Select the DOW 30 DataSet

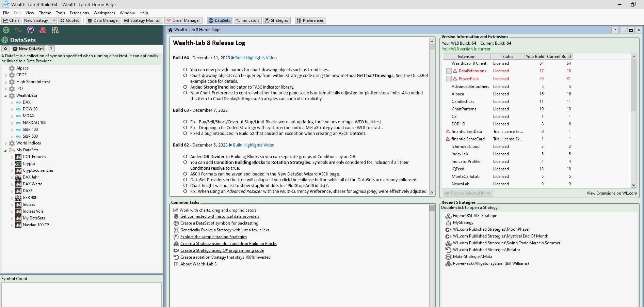(30, 109)
